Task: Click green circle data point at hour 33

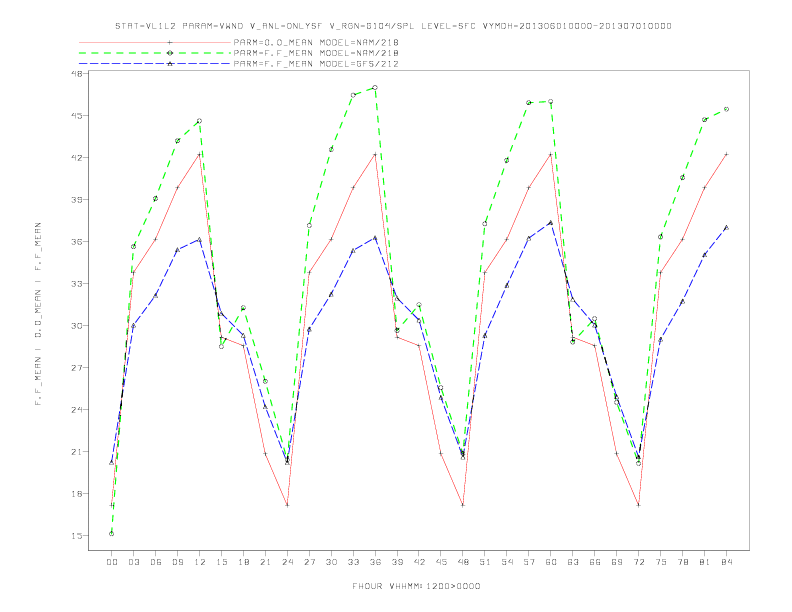Action: 353,95
